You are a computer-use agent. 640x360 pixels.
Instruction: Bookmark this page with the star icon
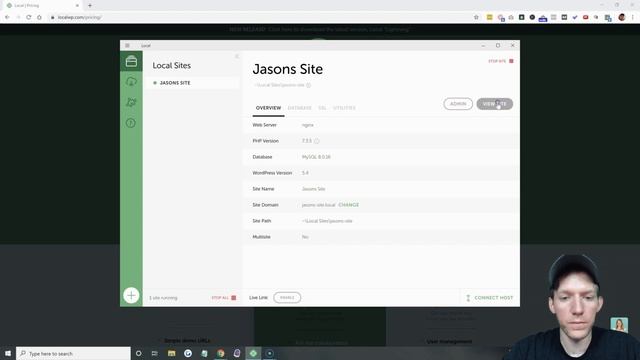pyautogui.click(x=476, y=17)
